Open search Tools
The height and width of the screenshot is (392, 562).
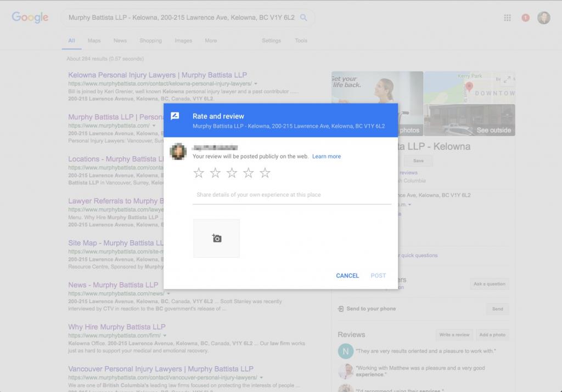[301, 41]
